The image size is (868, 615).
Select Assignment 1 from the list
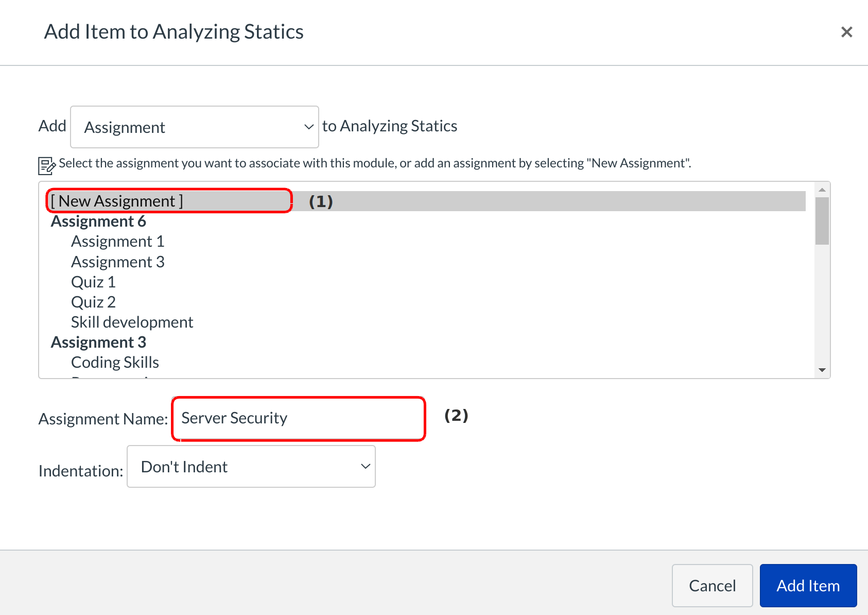point(117,242)
